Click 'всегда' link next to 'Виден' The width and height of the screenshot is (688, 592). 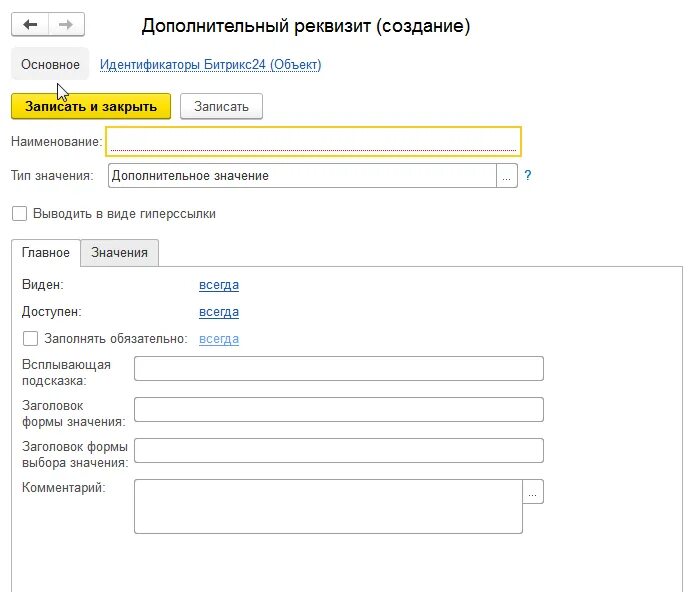(x=219, y=285)
